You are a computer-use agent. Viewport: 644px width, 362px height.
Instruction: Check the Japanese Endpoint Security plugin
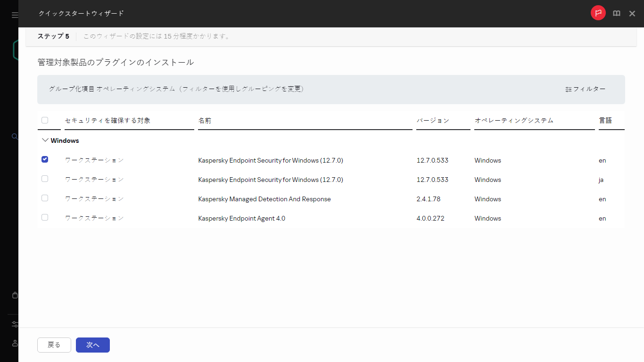click(x=44, y=179)
